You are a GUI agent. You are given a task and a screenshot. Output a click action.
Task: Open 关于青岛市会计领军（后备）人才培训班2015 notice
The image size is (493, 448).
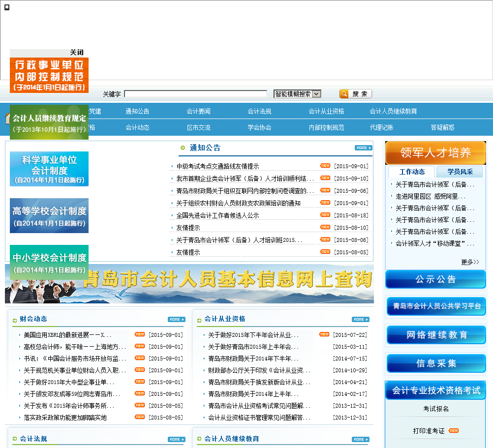pos(239,240)
